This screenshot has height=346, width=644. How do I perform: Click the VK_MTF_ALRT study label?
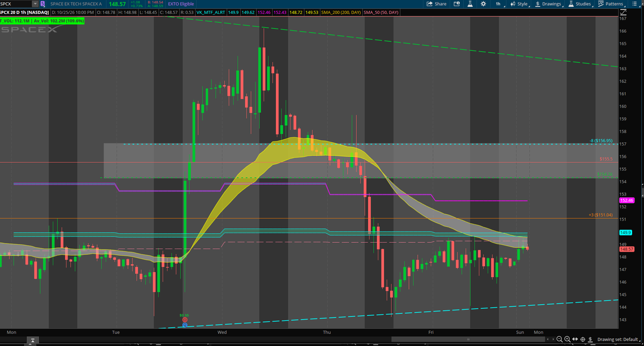pos(210,11)
